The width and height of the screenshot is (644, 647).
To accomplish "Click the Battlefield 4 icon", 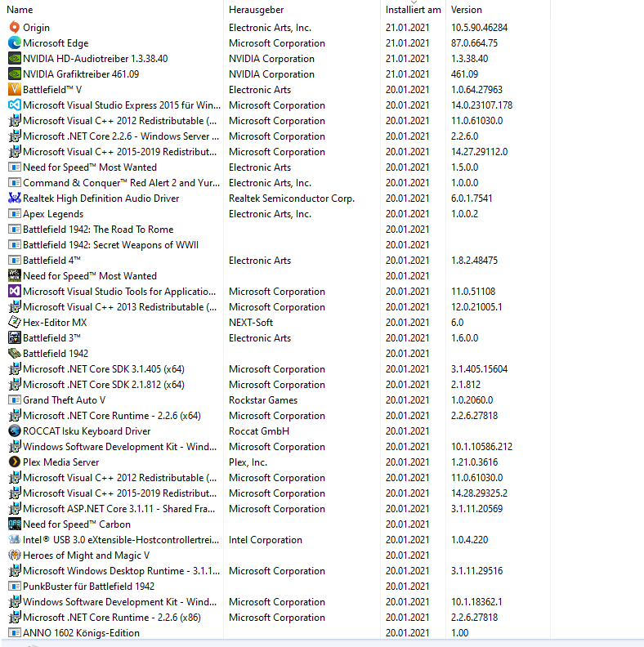I will 15,261.
